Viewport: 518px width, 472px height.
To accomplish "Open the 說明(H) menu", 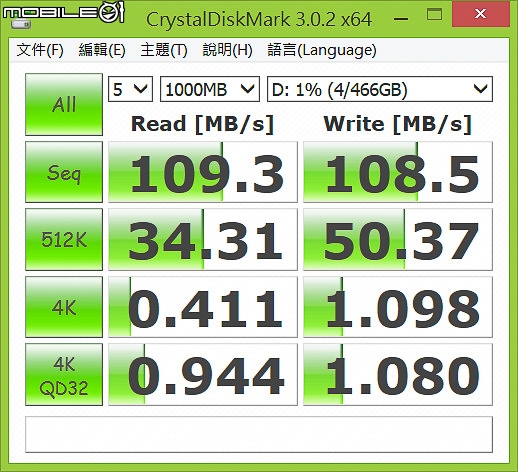I will point(227,50).
